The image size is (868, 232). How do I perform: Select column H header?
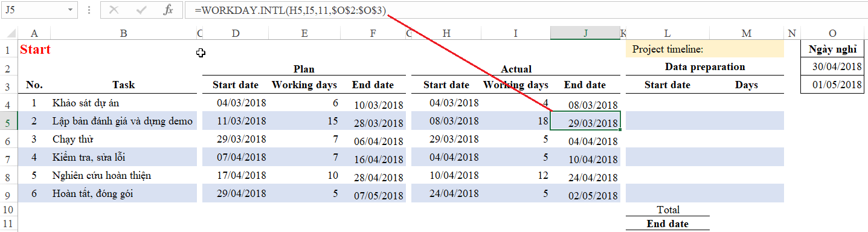[446, 34]
